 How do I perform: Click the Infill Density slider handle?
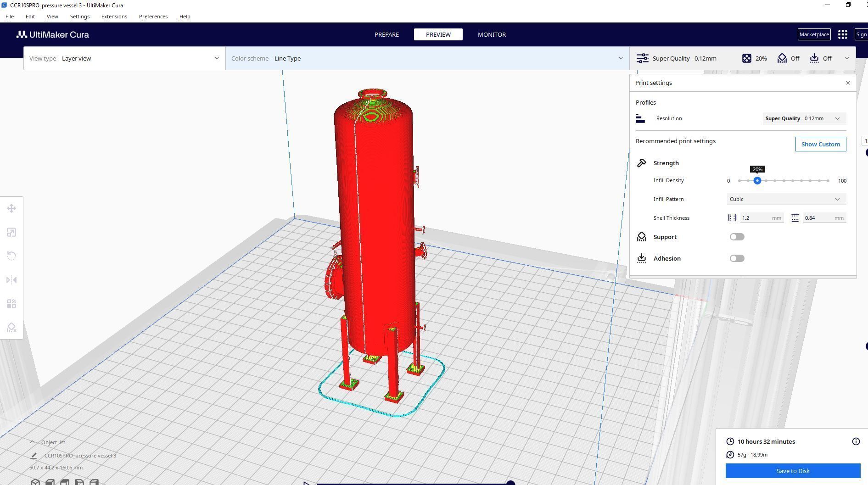pos(757,181)
